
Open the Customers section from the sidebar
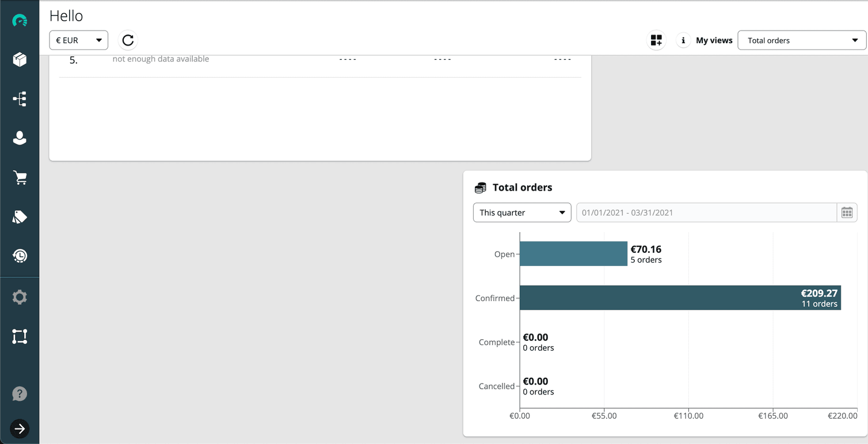(x=20, y=138)
